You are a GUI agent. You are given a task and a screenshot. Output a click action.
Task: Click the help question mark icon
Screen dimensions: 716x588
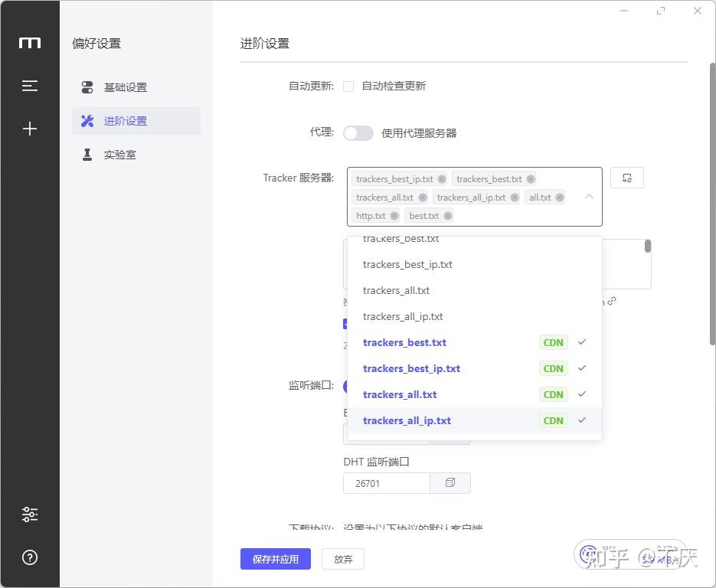click(29, 557)
